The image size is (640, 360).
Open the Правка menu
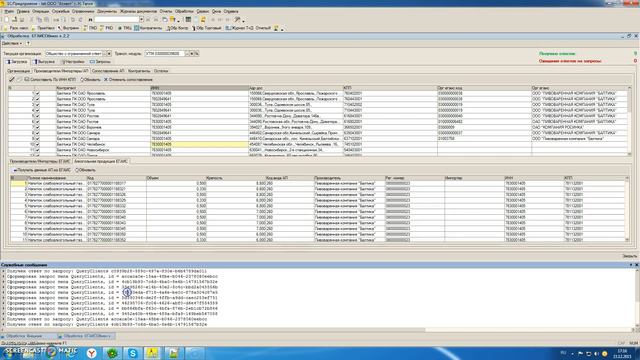click(x=23, y=11)
